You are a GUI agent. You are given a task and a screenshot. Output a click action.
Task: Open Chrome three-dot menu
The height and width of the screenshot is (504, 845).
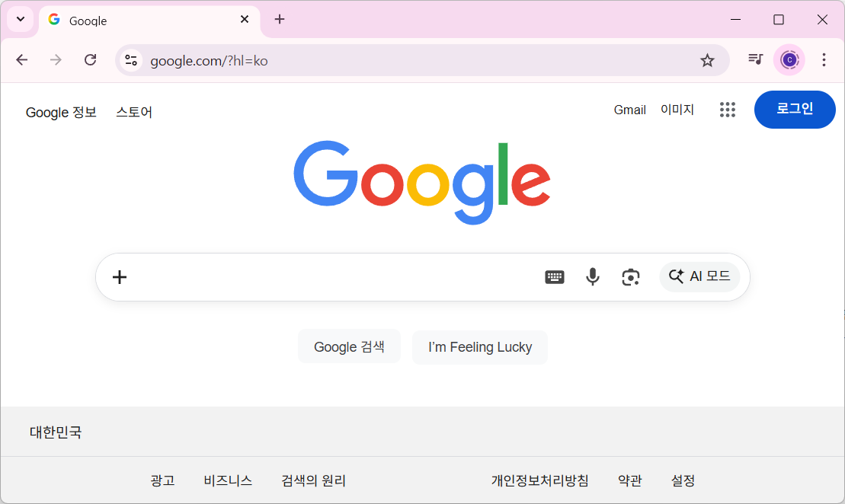[x=824, y=60]
